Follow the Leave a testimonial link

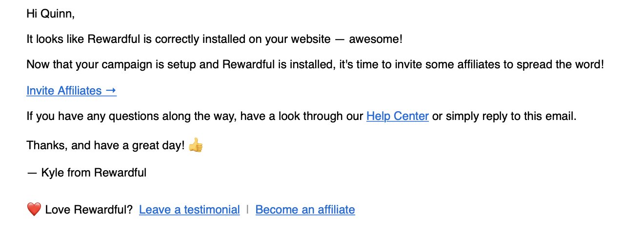(x=189, y=210)
